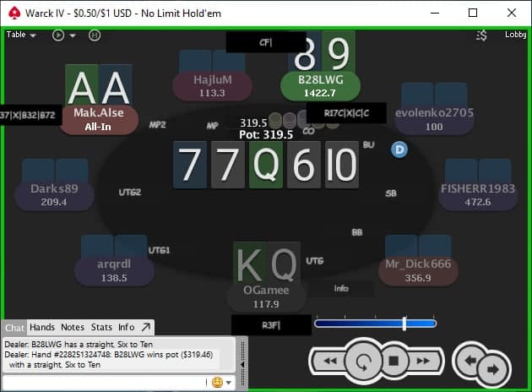Click the UTG2 position label

pos(129,193)
